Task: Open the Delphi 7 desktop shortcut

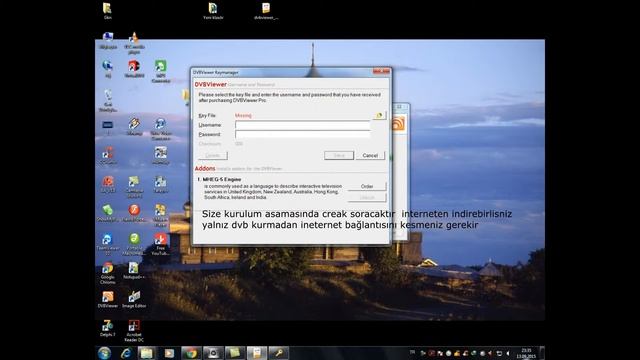Action: 107,328
